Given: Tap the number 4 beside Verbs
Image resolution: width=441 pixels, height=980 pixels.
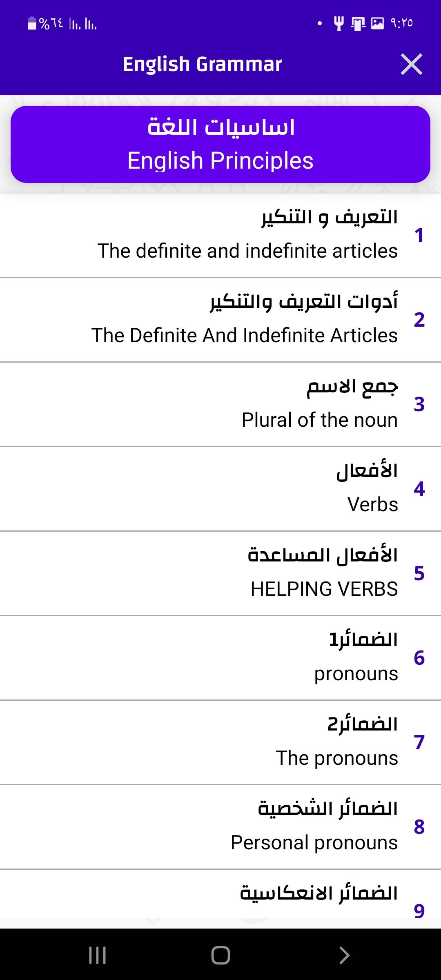Looking at the screenshot, I should pyautogui.click(x=419, y=489).
